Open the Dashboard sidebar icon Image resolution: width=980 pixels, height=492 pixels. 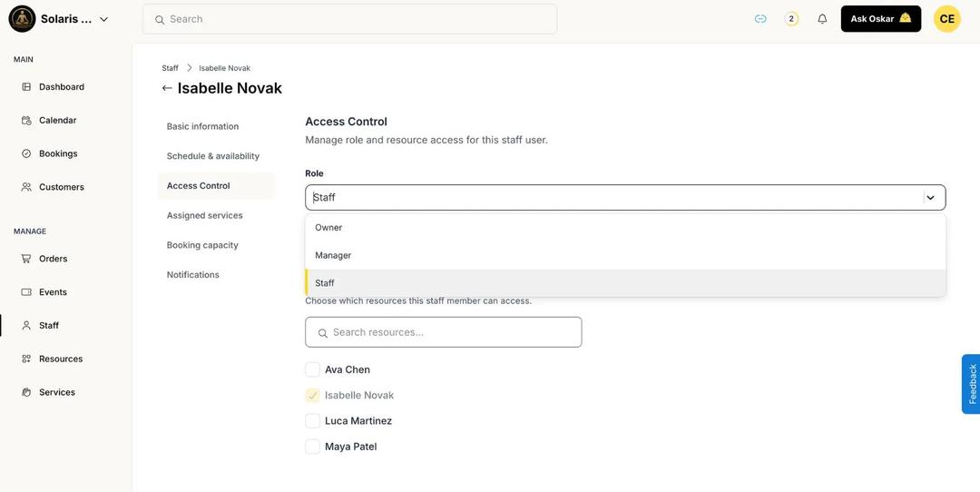[26, 87]
